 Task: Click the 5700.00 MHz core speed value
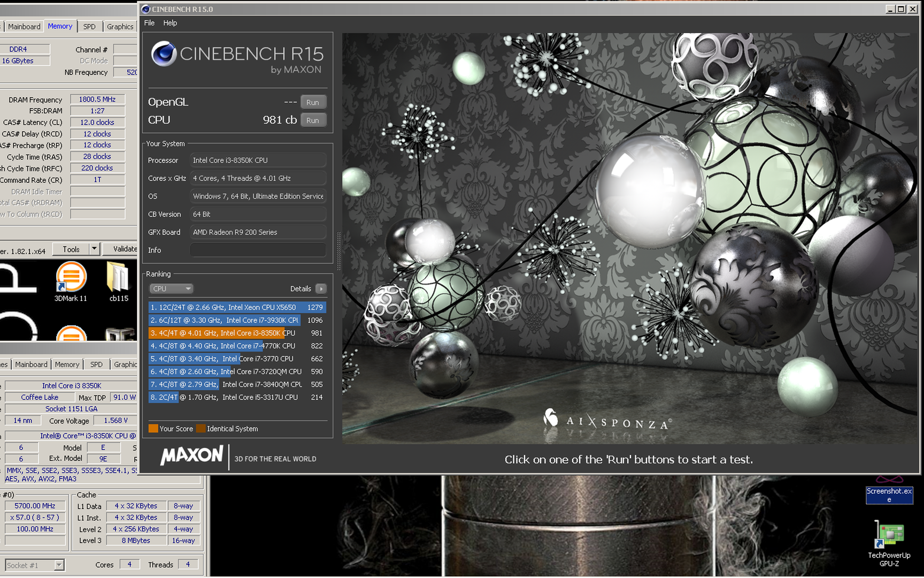[x=35, y=506]
